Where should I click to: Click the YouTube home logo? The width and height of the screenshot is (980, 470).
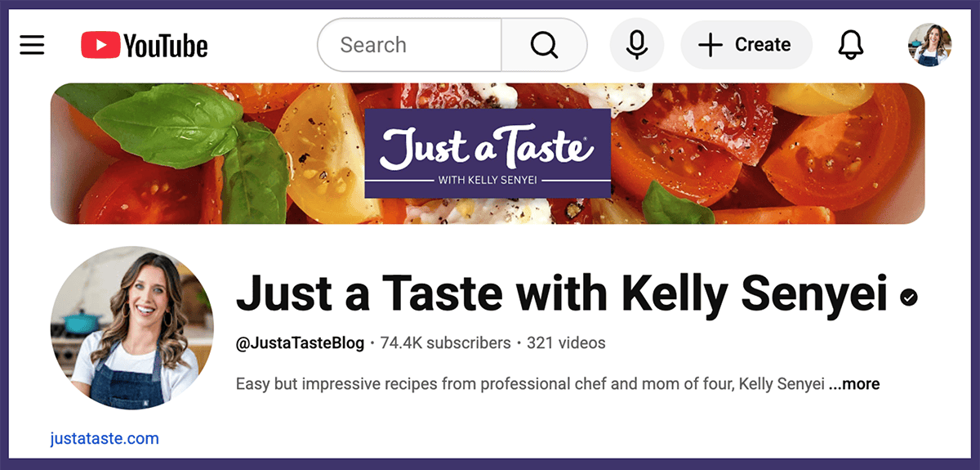[145, 45]
